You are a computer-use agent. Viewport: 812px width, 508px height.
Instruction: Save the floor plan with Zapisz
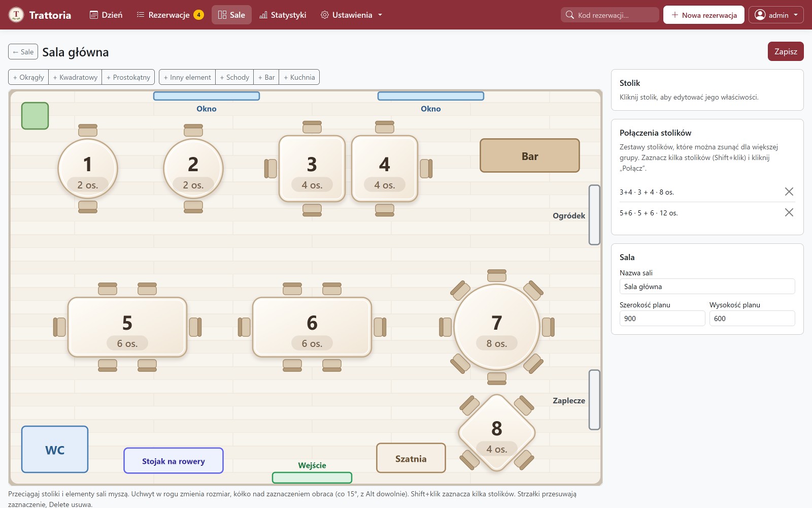786,51
